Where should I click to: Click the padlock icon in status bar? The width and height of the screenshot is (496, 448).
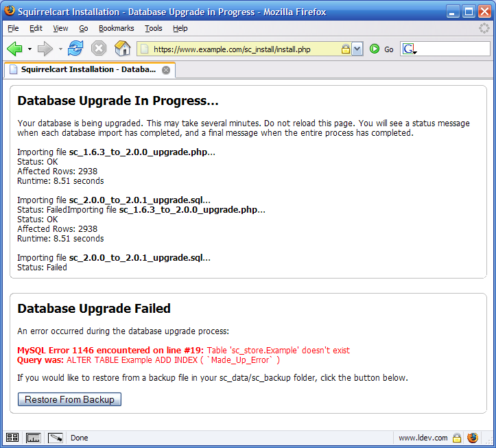point(457,438)
